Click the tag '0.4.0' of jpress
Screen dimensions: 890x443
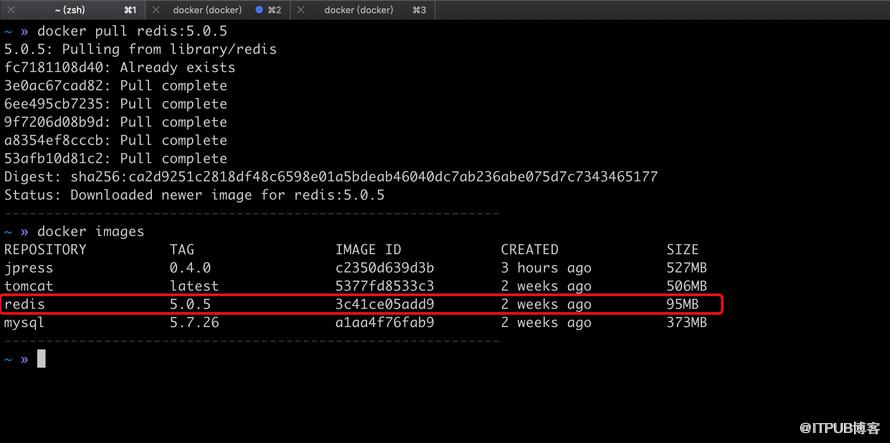[190, 268]
